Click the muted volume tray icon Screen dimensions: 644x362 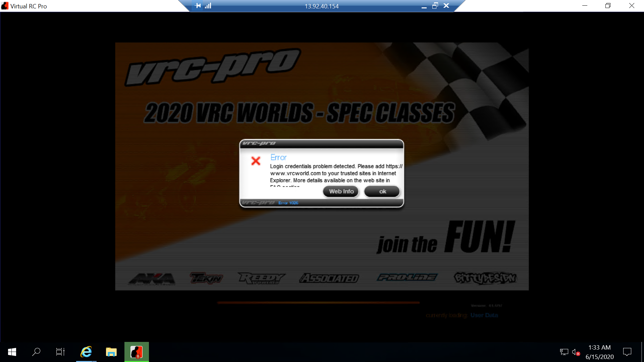coord(576,352)
